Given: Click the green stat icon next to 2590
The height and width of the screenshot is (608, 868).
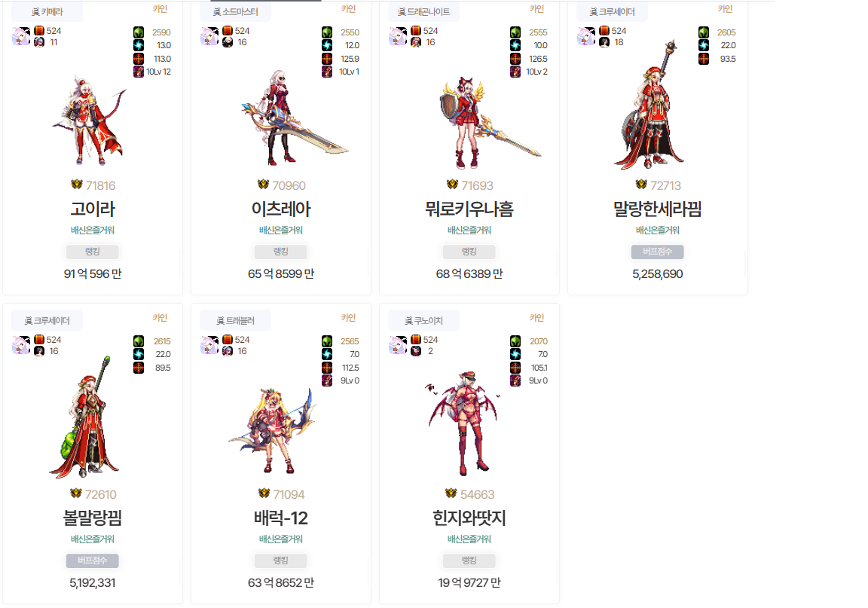Looking at the screenshot, I should (139, 32).
